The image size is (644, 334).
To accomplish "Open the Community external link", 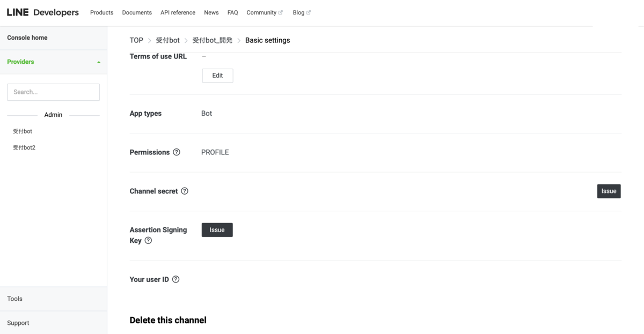I will [x=265, y=12].
